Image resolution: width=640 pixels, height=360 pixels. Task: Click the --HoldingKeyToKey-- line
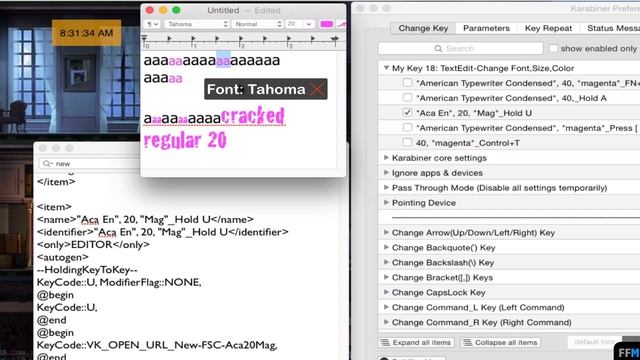[x=87, y=269]
